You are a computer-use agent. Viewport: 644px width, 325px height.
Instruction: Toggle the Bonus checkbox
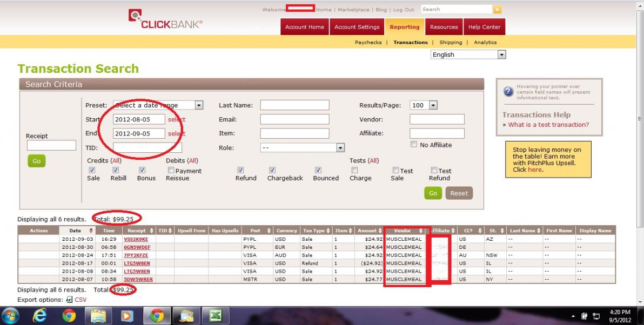coord(142,170)
